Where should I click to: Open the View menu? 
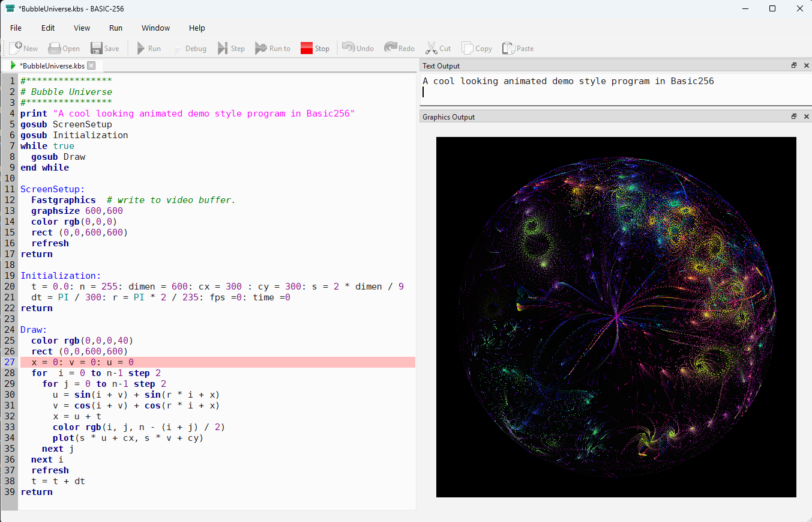[82, 28]
